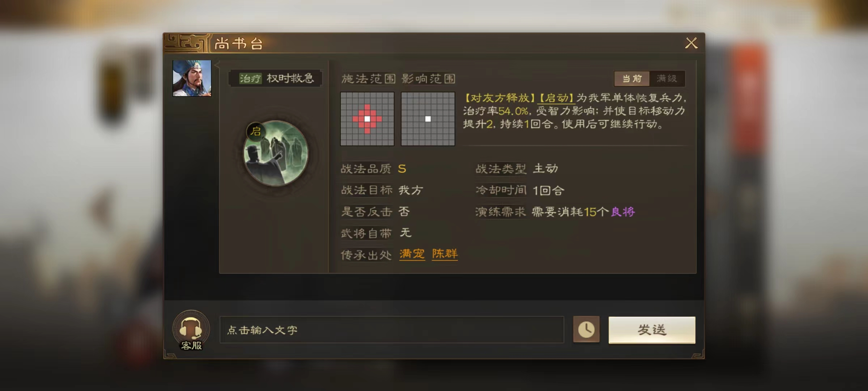Open chat history with the clock icon

coord(586,329)
